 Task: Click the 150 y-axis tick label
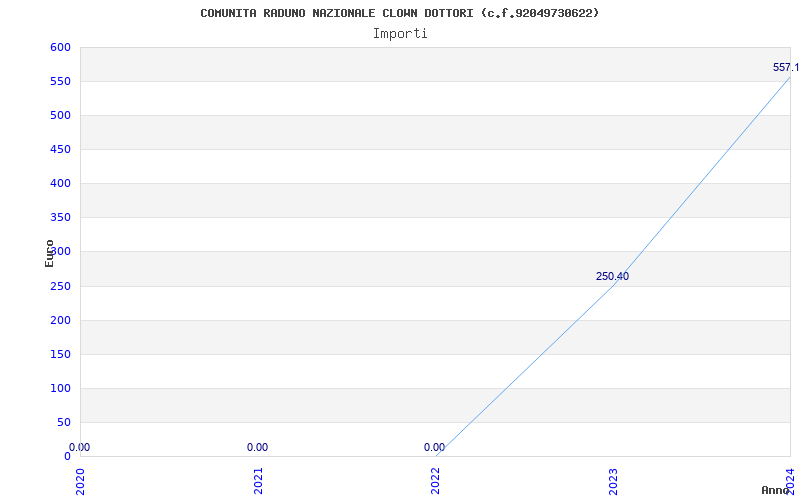coord(60,355)
